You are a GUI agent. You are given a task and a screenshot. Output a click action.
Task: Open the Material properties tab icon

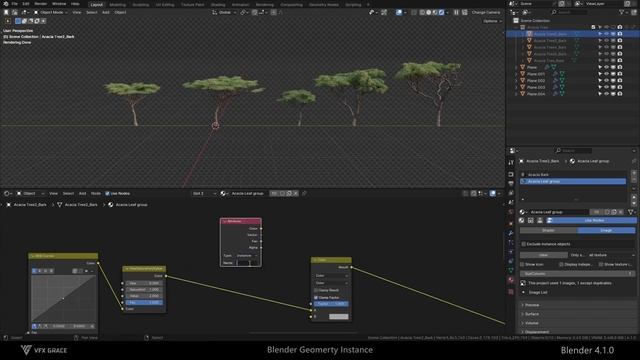(511, 280)
